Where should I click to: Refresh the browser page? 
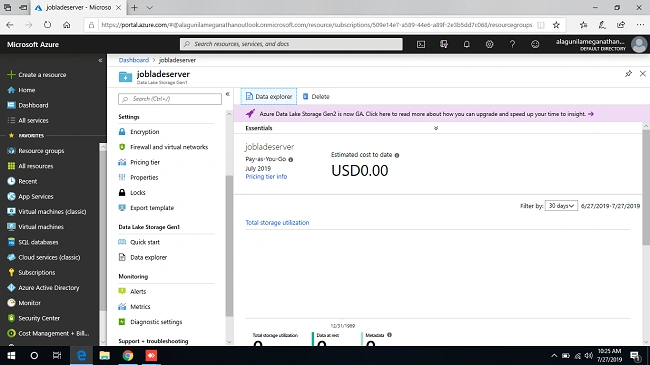[48, 25]
